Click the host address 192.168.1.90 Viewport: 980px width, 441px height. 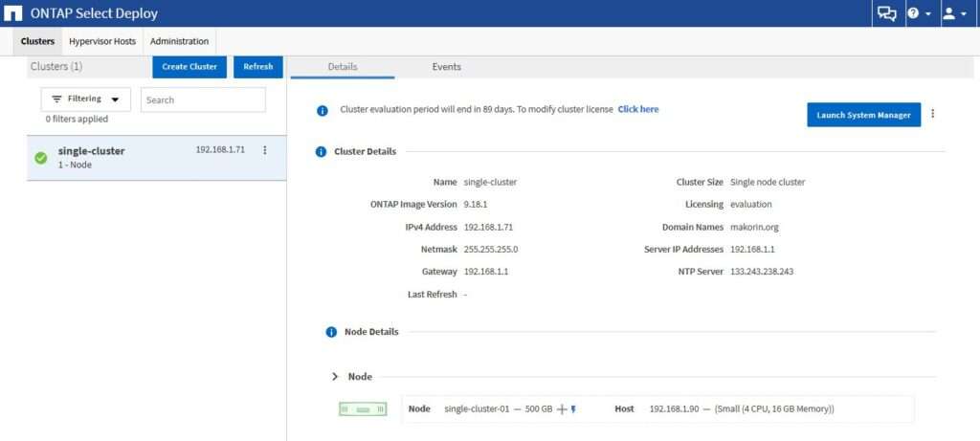tap(675, 409)
